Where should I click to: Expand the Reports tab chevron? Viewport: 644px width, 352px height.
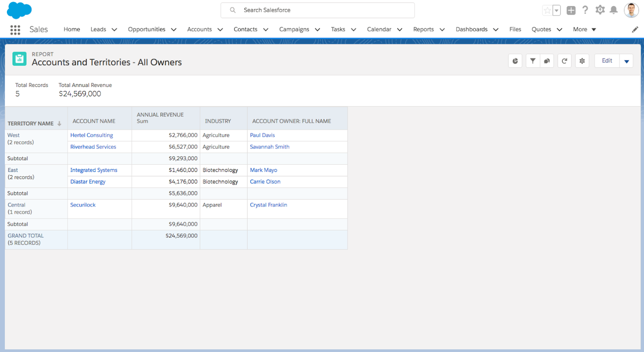tap(442, 30)
